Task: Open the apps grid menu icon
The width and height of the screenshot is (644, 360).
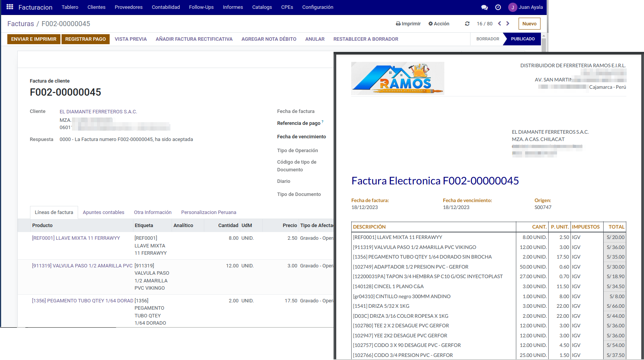Action: 10,7
